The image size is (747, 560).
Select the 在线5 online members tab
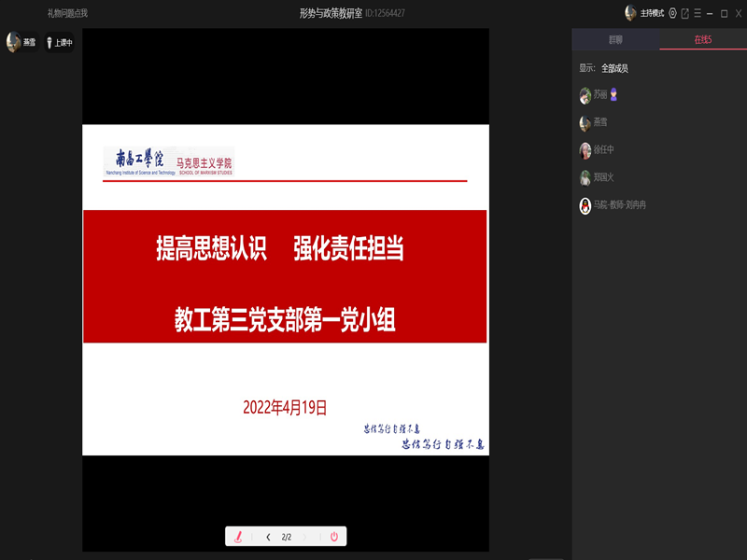pyautogui.click(x=702, y=39)
